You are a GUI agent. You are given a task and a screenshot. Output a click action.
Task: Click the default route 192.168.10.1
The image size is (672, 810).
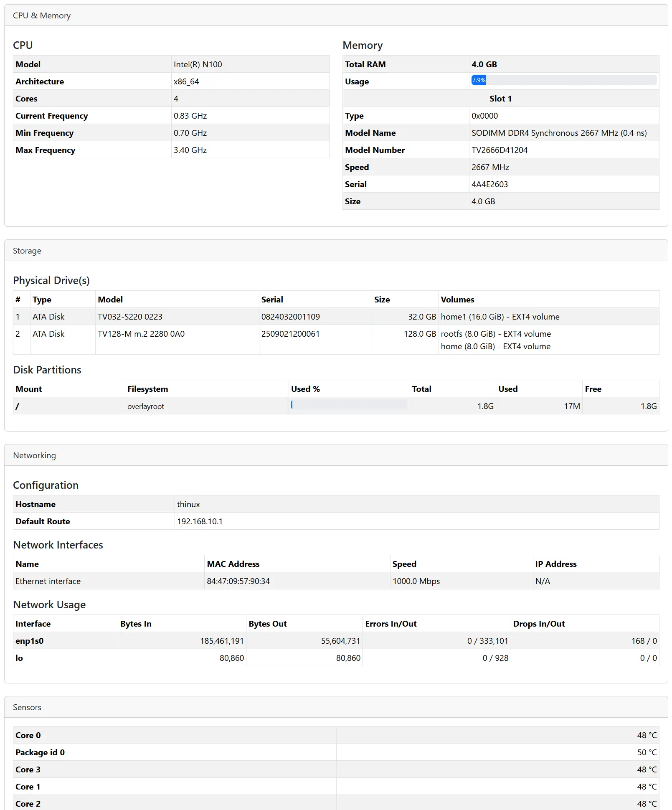(200, 521)
